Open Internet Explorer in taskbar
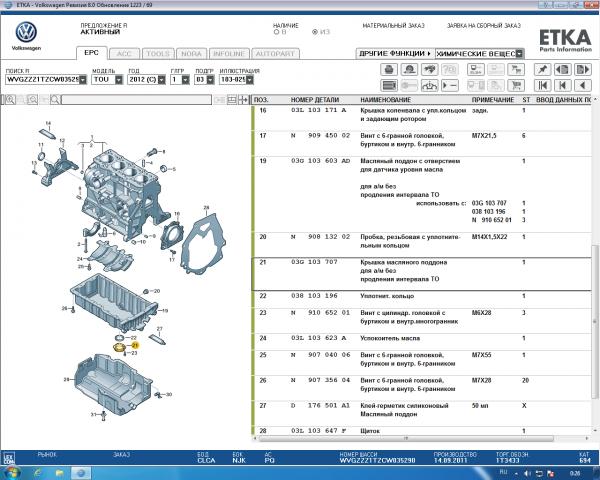 (x=38, y=473)
